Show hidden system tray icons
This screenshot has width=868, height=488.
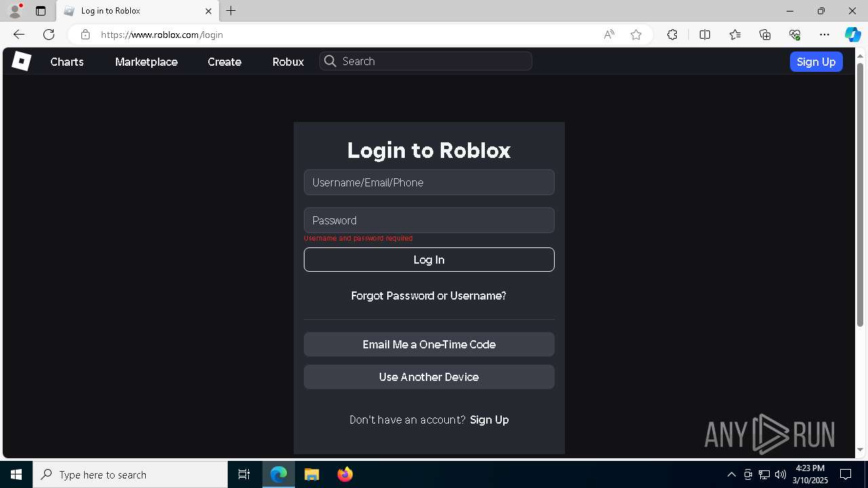click(732, 474)
